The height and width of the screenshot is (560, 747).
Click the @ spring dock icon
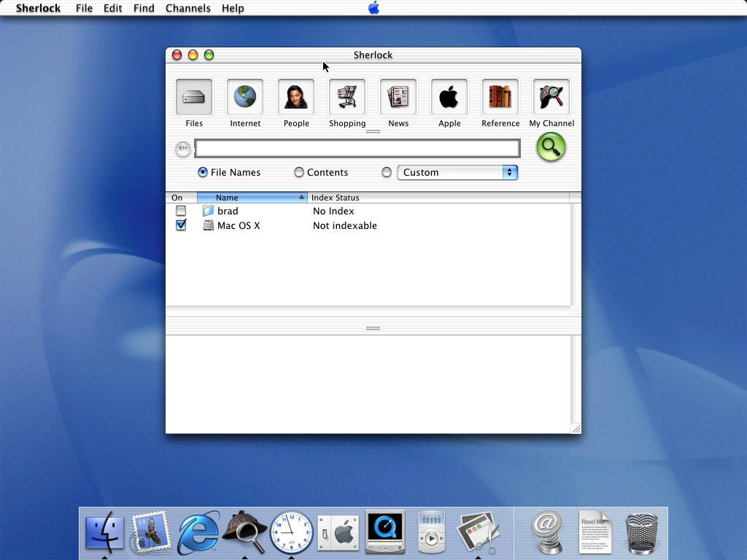547,532
